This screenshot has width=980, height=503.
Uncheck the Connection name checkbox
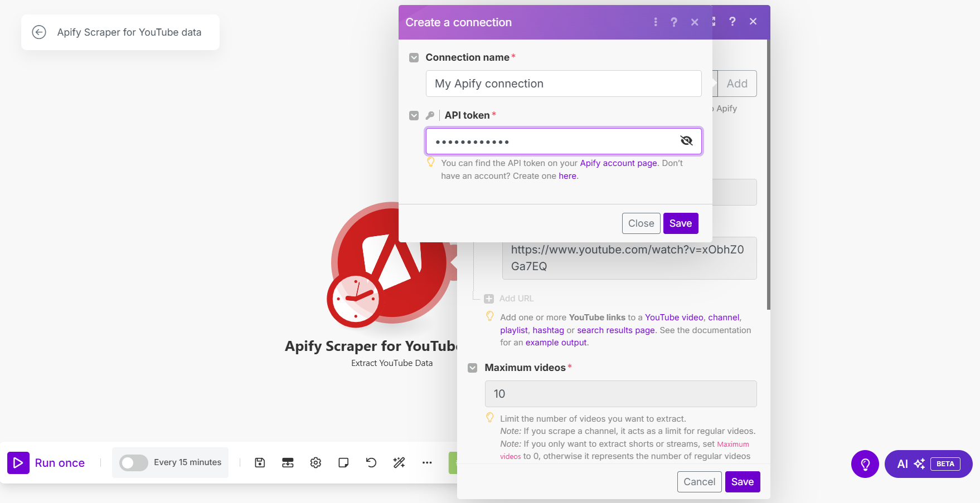(x=414, y=57)
